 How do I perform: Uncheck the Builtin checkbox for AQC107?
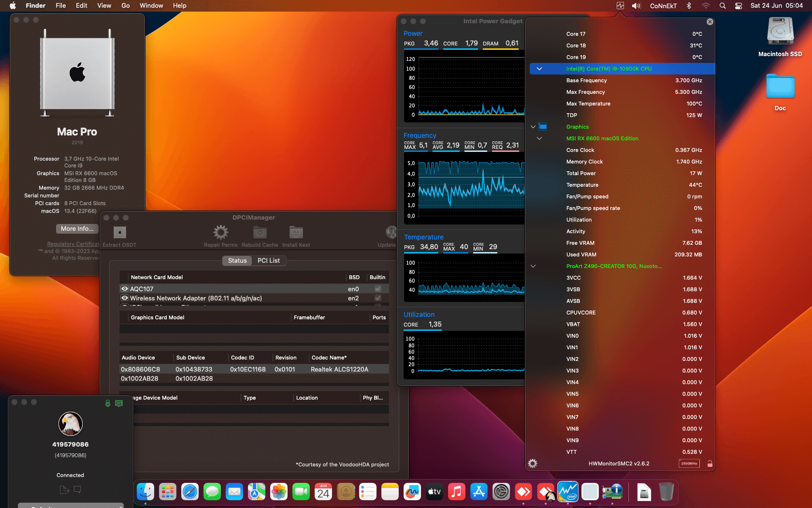tap(377, 288)
